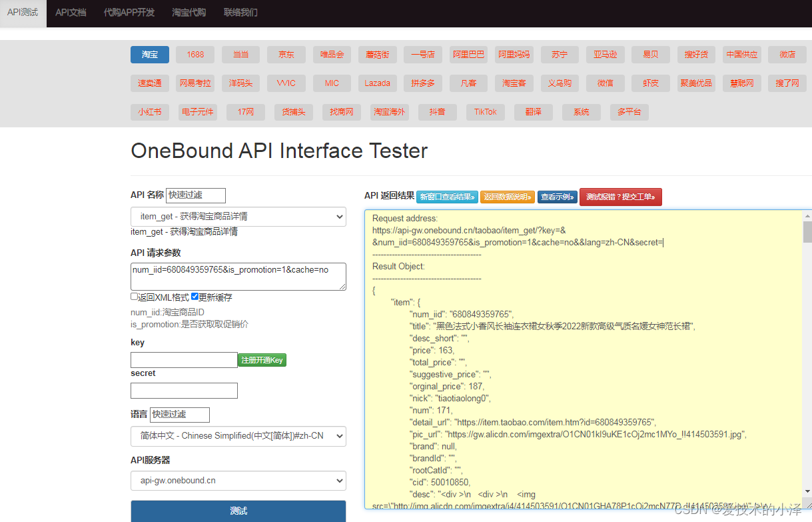The image size is (812, 522).
Task: Select the 阿里妈妈 platform
Action: tap(514, 55)
